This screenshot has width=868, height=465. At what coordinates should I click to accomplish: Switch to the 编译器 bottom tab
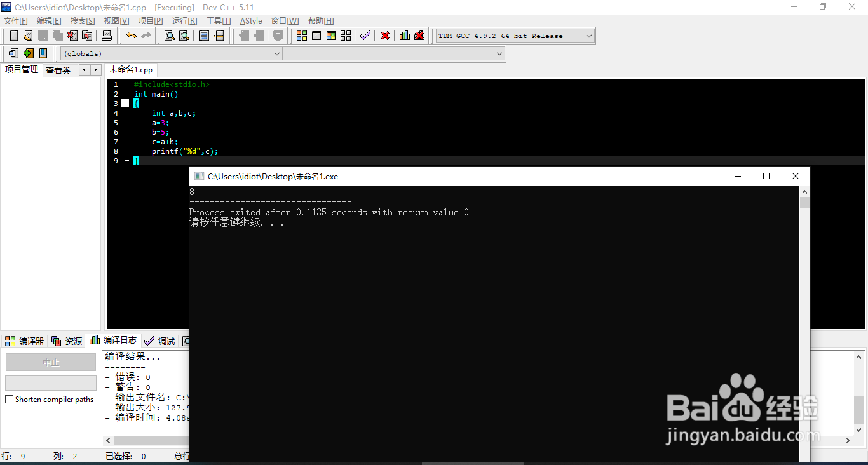[25, 341]
